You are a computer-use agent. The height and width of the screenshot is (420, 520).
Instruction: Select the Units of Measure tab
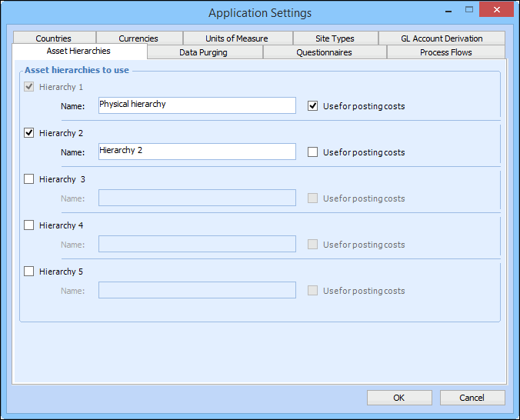pos(237,38)
